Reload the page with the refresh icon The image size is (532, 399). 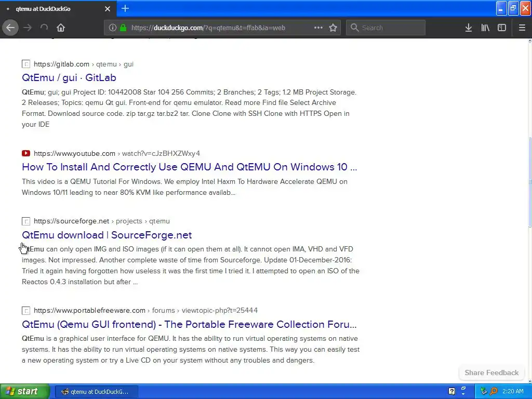(x=44, y=28)
